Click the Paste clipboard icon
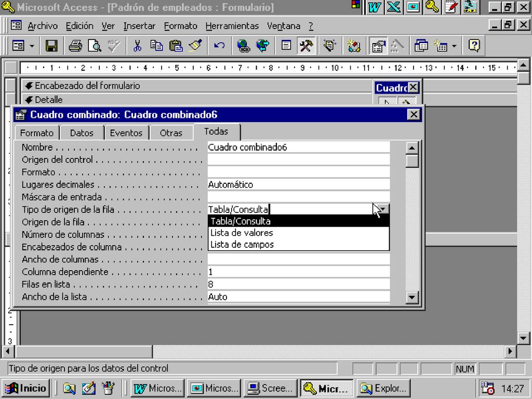This screenshot has width=532, height=399. [x=176, y=46]
